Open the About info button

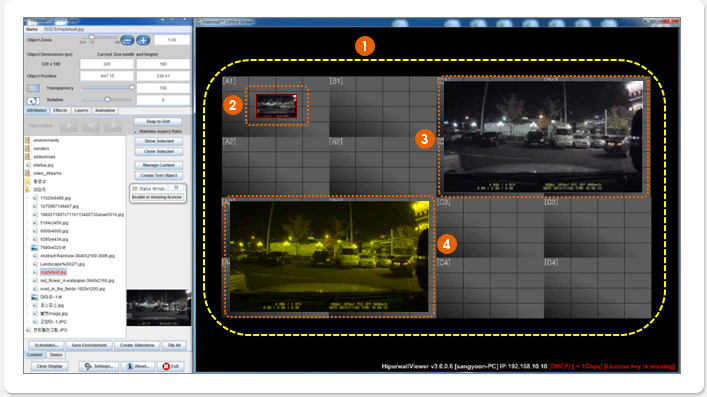click(138, 366)
